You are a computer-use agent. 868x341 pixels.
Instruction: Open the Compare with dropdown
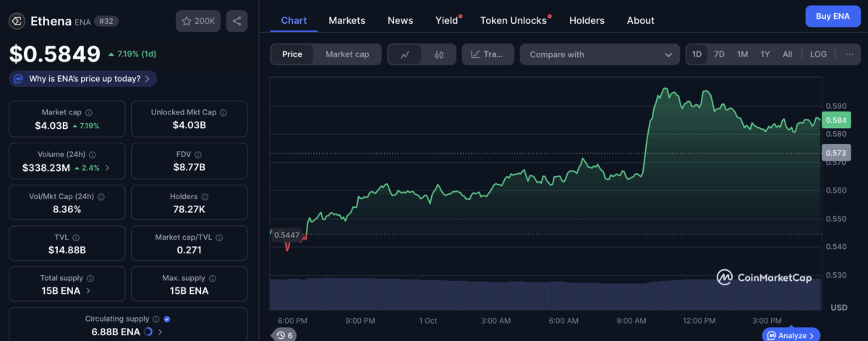coord(599,54)
